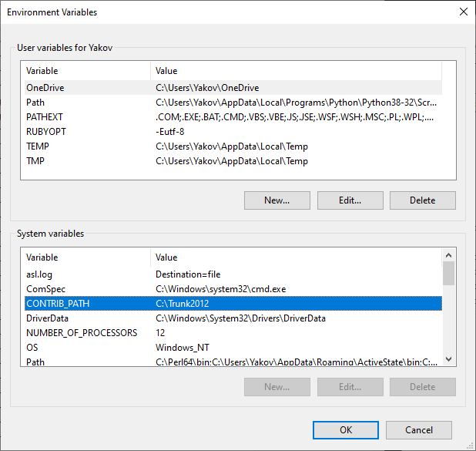Select the RUBYOPT variable row
Viewport: 476px width, 451px height.
tap(45, 132)
